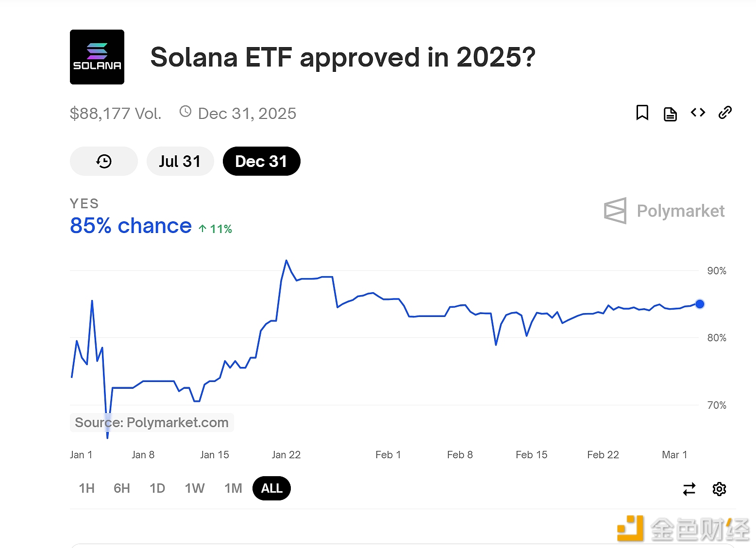
Task: Click the Solana ETF approved title
Action: coord(343,57)
